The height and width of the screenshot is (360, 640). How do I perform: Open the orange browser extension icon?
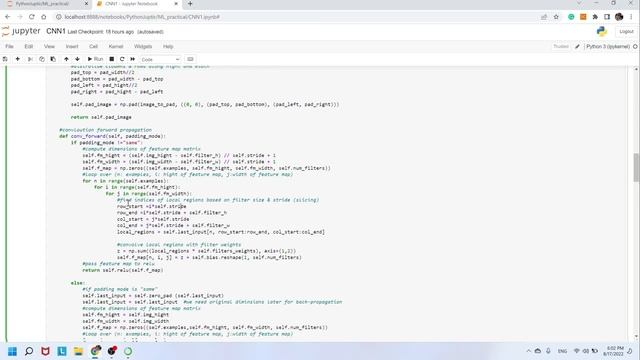pos(583,17)
